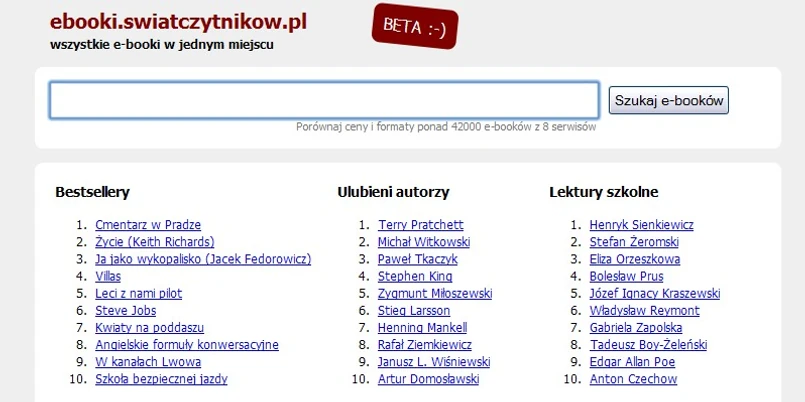Open the Cmentarz w Pradze bestseller
Image resolution: width=805 pixels, height=402 pixels.
click(148, 225)
